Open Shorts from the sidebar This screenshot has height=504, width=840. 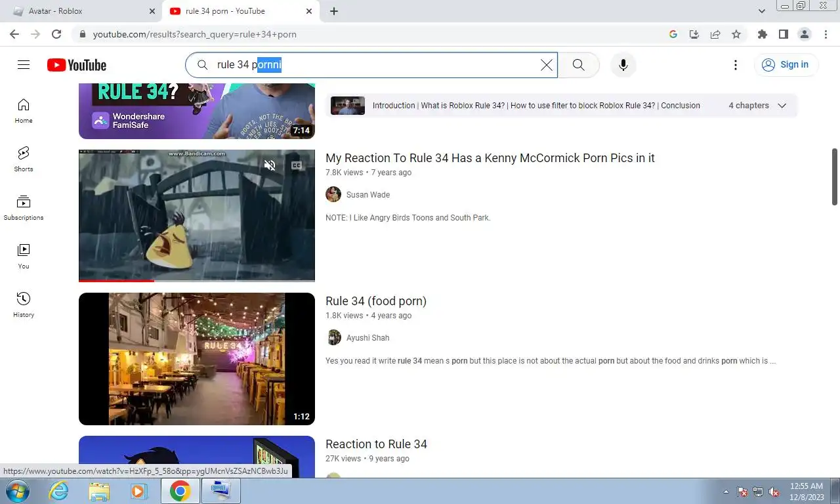pyautogui.click(x=24, y=159)
